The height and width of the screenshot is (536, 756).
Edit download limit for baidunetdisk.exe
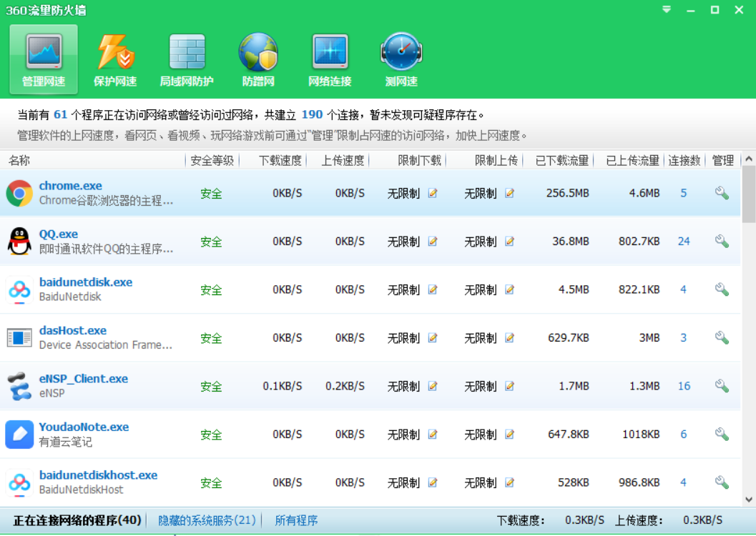433,289
